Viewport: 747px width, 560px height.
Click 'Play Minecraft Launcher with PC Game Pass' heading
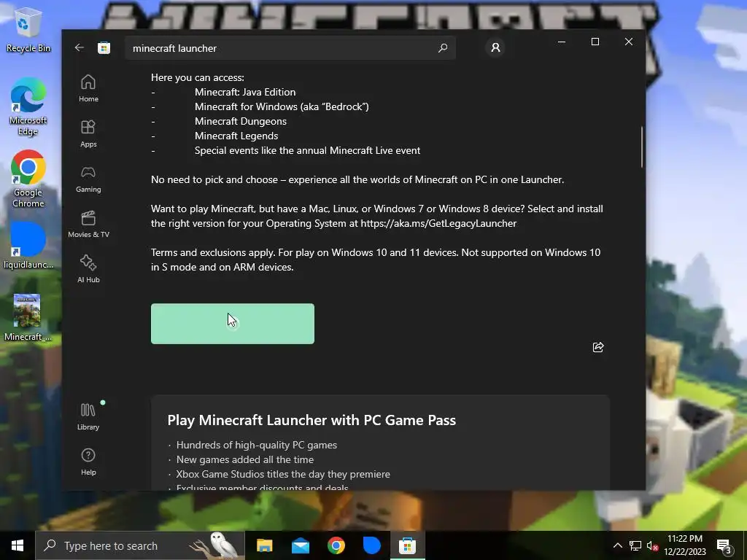(311, 420)
